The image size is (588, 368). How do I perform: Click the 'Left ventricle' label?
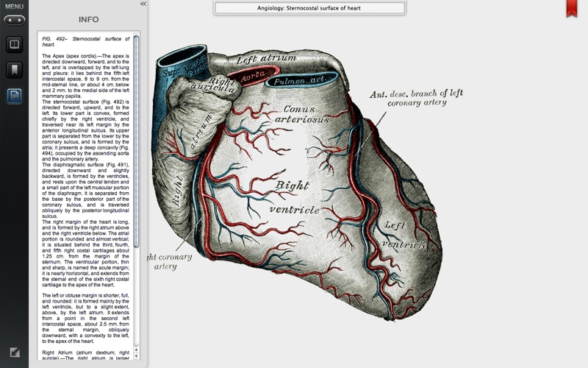404,235
